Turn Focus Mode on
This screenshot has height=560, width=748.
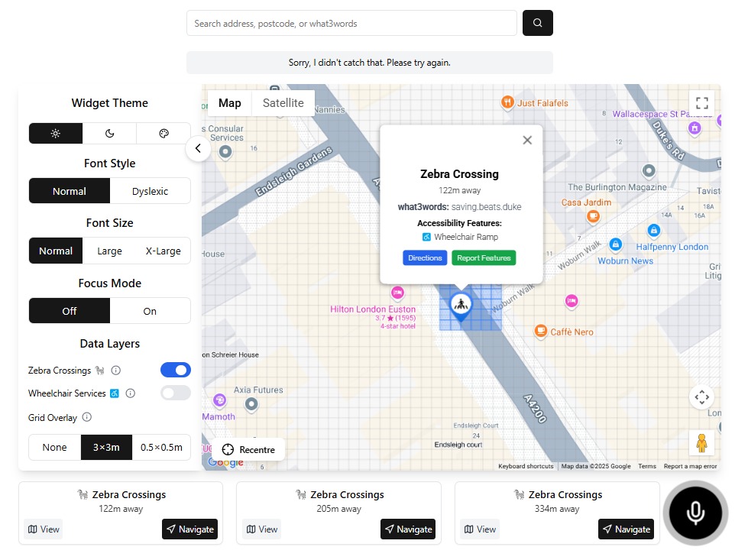(x=150, y=311)
